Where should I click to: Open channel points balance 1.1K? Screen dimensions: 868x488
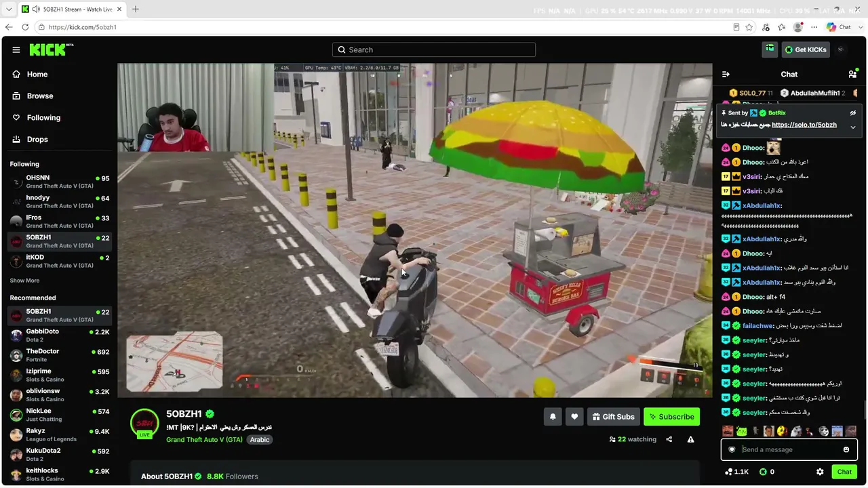coord(736,472)
